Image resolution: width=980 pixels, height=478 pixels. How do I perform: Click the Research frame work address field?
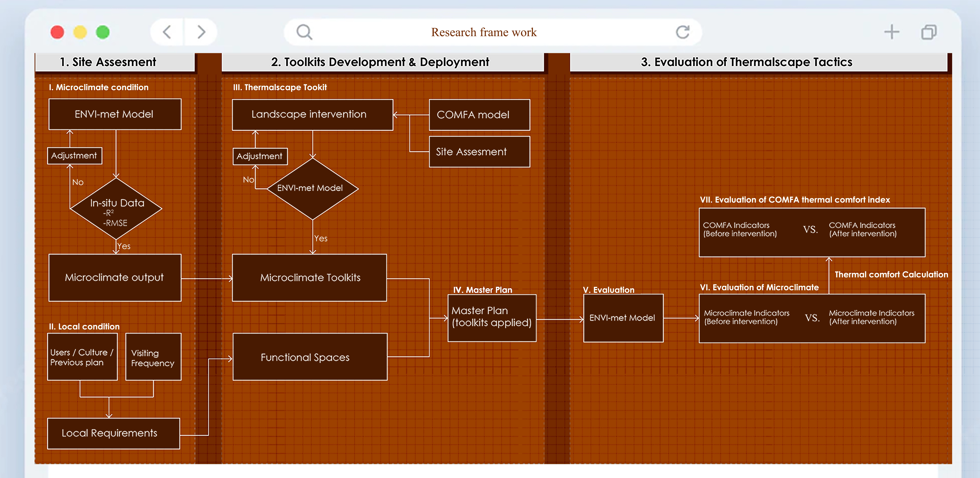484,32
